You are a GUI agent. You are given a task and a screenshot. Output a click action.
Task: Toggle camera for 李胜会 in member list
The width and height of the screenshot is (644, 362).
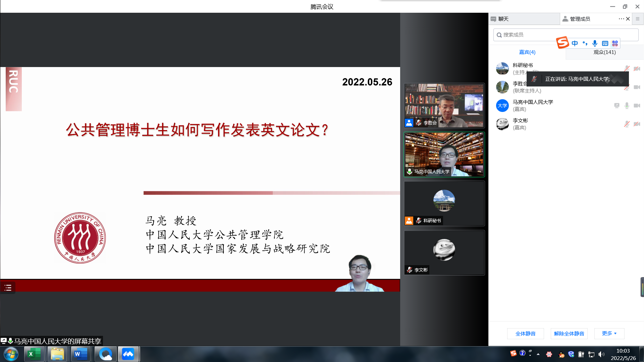click(x=637, y=87)
